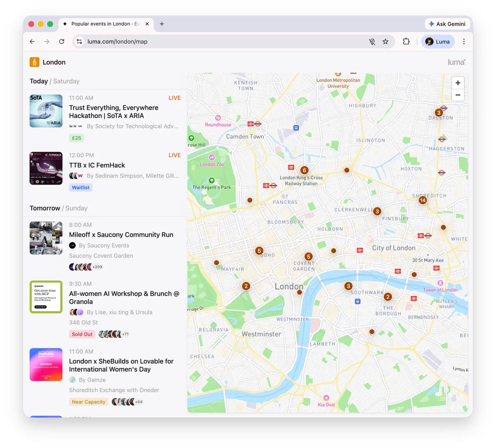This screenshot has height=448, width=496.
Task: Click the Borough cluster marker with 2
Action: point(388,297)
